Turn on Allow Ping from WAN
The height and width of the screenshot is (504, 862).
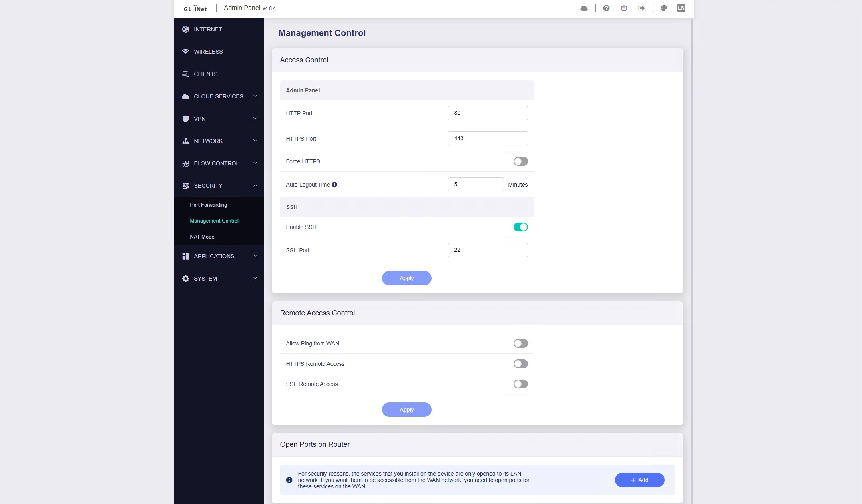point(520,343)
